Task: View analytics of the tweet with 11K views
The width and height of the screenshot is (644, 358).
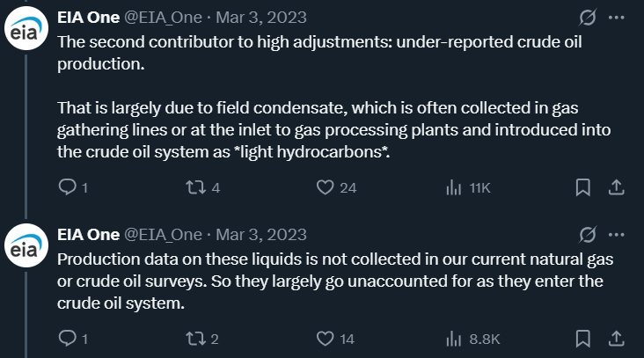Action: [x=455, y=186]
